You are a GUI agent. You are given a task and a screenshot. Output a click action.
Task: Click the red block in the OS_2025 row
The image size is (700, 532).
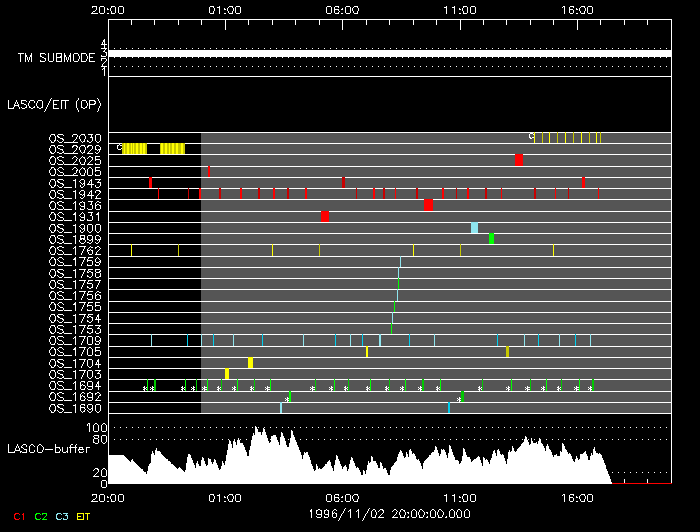pyautogui.click(x=519, y=160)
